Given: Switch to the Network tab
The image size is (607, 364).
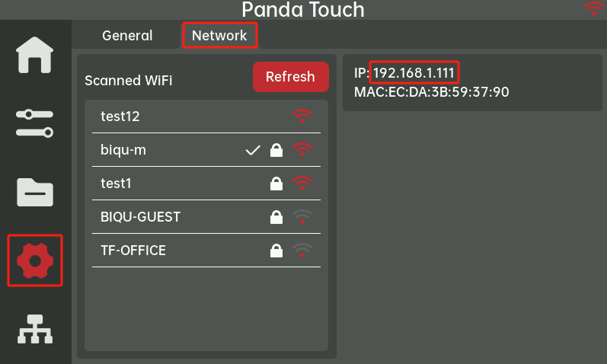Looking at the screenshot, I should tap(219, 36).
